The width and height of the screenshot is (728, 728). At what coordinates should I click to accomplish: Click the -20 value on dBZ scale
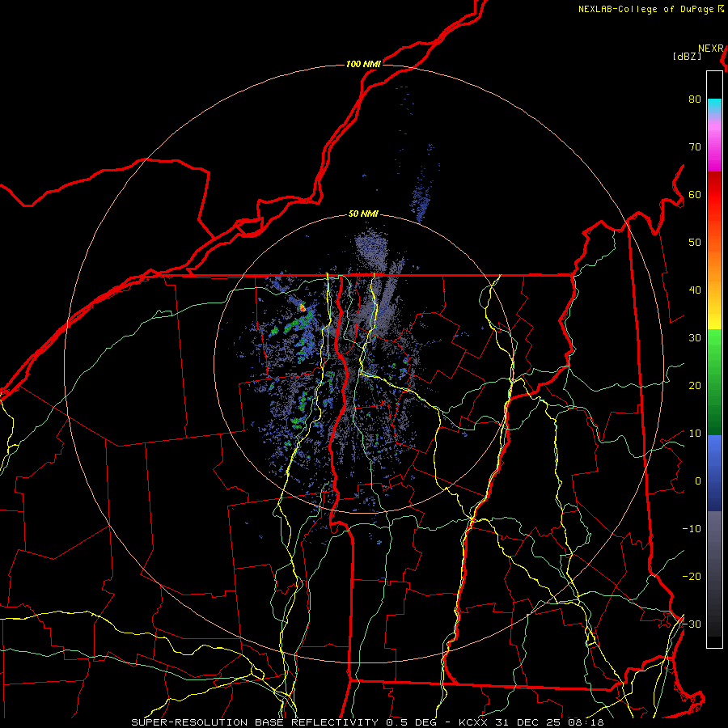click(692, 577)
